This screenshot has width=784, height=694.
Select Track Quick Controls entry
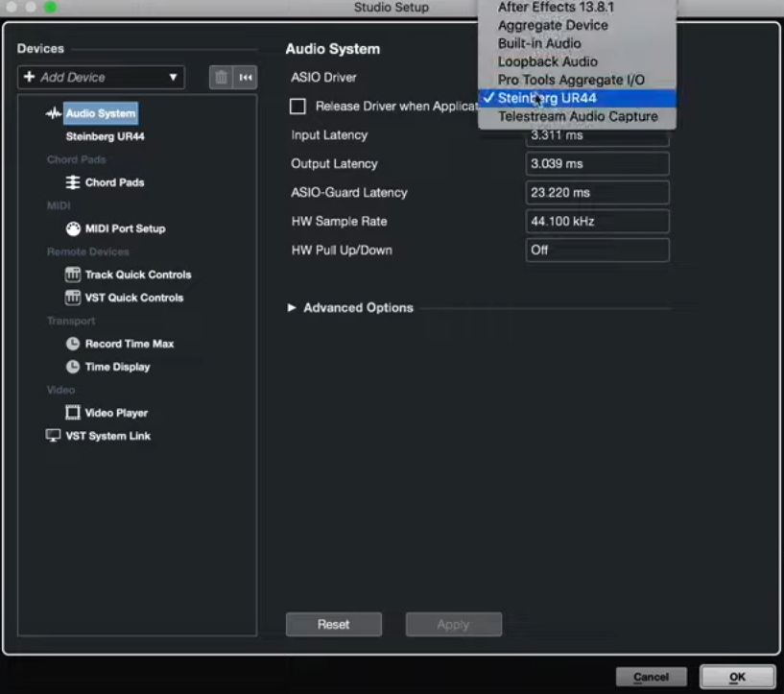[x=138, y=275]
